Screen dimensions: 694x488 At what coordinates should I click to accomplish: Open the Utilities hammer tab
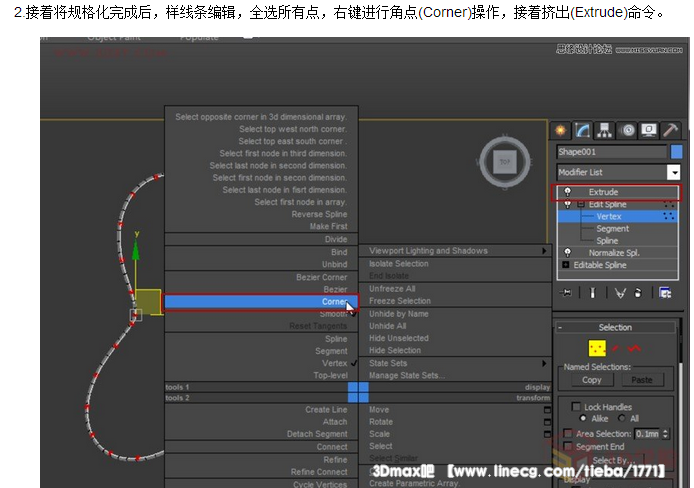click(671, 130)
